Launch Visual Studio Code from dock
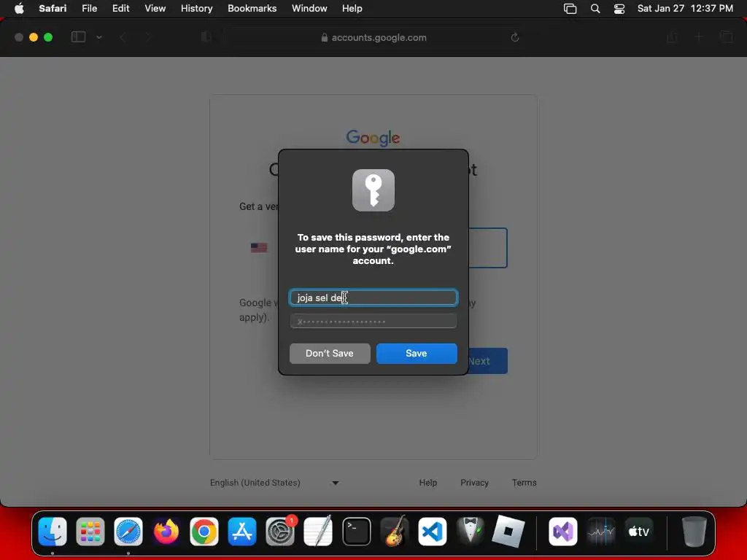The image size is (747, 560). [432, 531]
